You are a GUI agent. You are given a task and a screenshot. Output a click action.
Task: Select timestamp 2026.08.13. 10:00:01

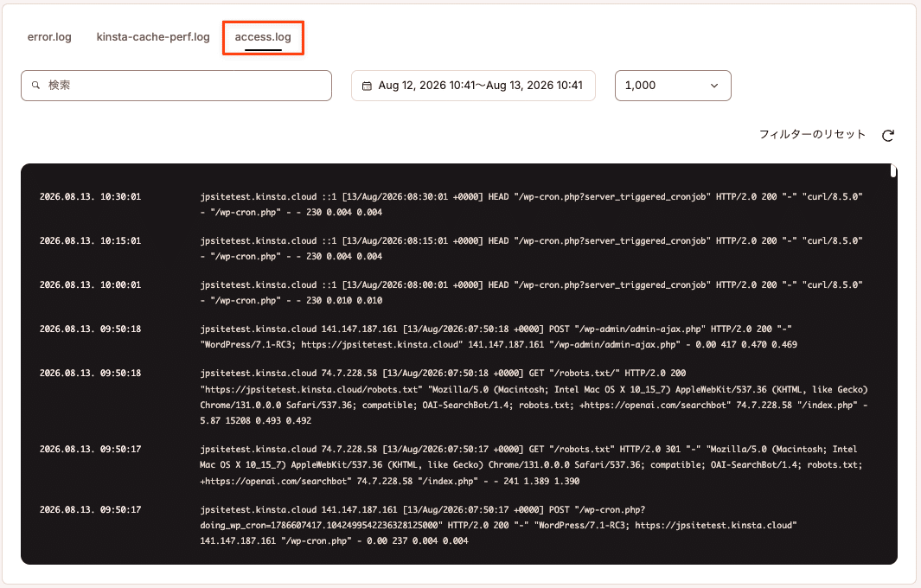(91, 284)
